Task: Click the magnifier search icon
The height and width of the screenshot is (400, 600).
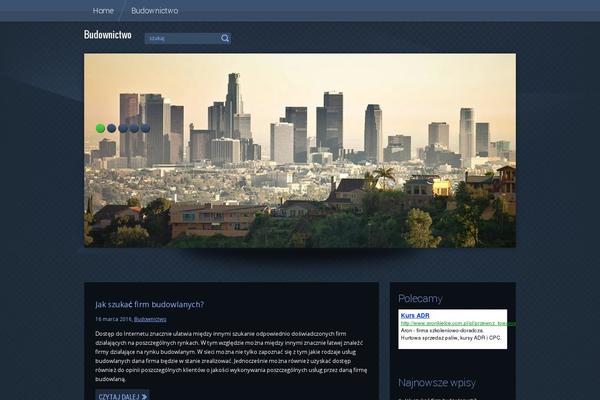Action: click(x=225, y=38)
